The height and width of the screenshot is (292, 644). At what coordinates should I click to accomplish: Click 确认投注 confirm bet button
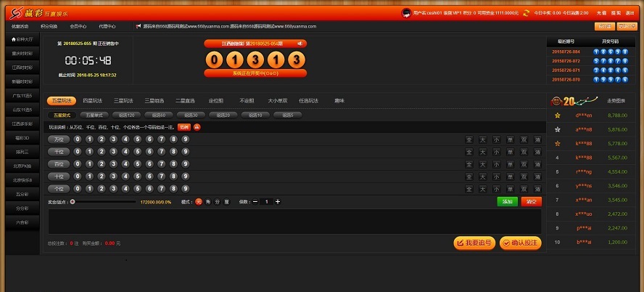pyautogui.click(x=520, y=243)
